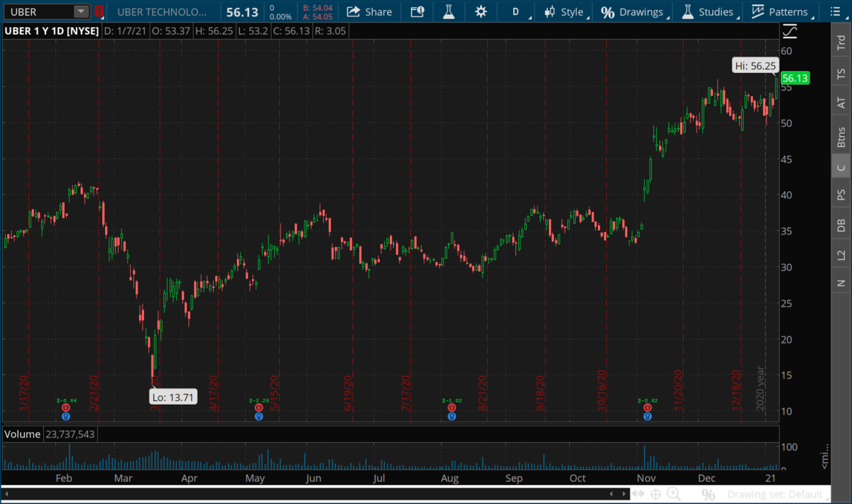Image resolution: width=852 pixels, height=504 pixels.
Task: Click the August blue lightbulb event icon
Action: click(452, 417)
